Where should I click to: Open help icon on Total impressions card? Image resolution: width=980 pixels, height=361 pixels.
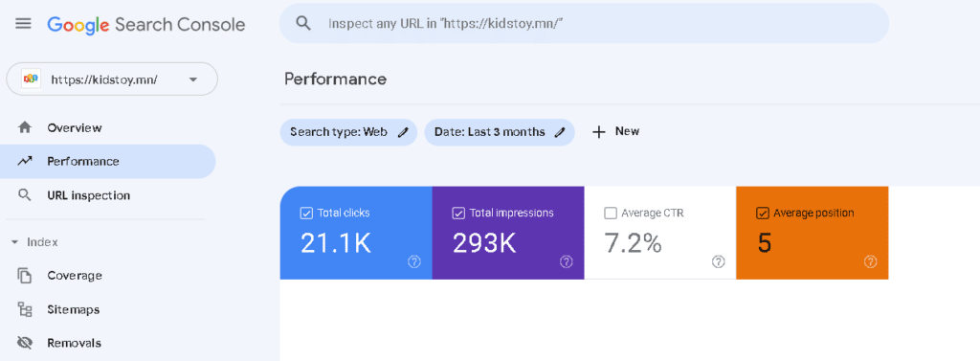coord(566,261)
